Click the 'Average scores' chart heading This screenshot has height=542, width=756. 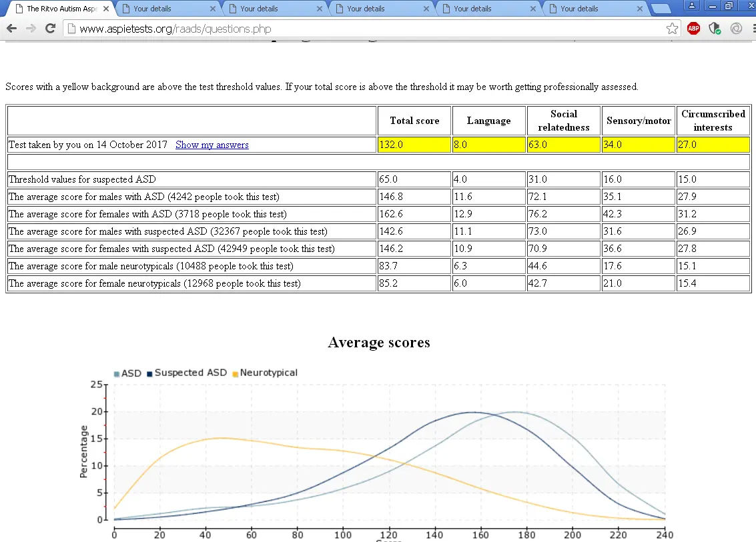[379, 343]
